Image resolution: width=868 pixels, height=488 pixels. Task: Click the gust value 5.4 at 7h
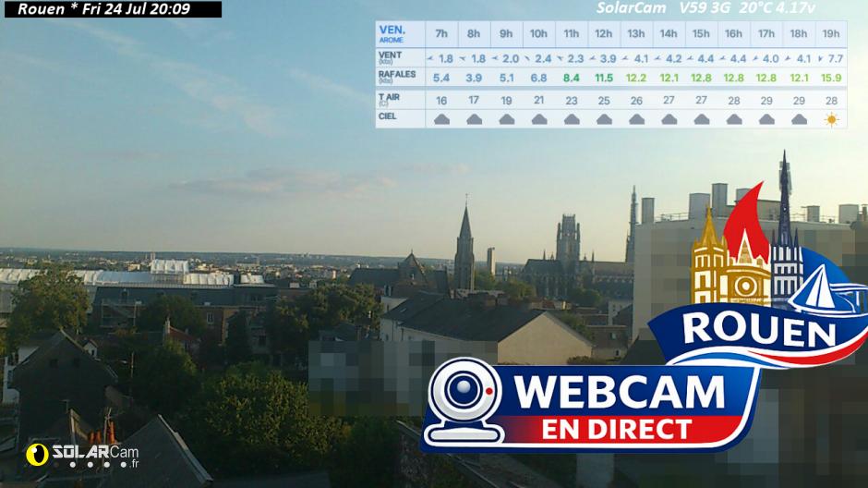click(441, 78)
